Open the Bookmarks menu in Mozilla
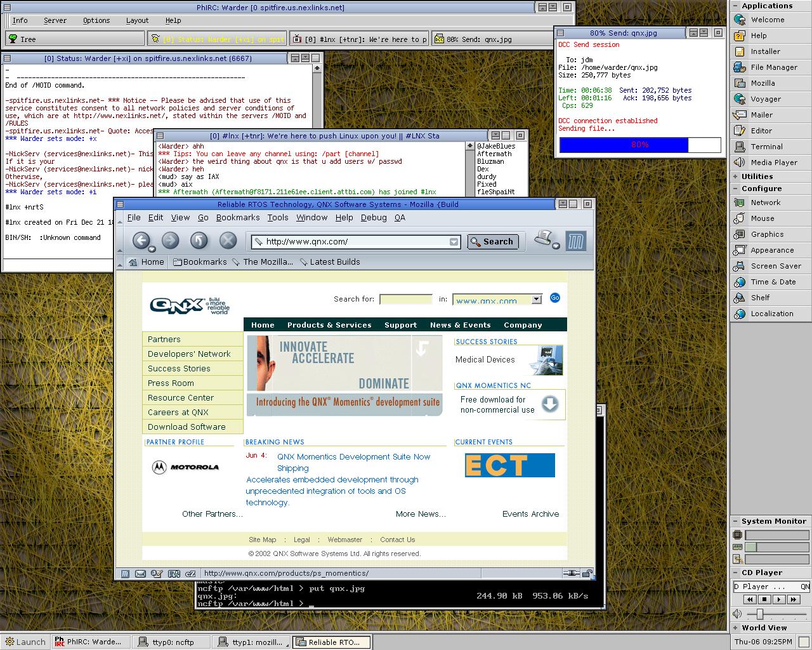The image size is (812, 650). point(237,218)
